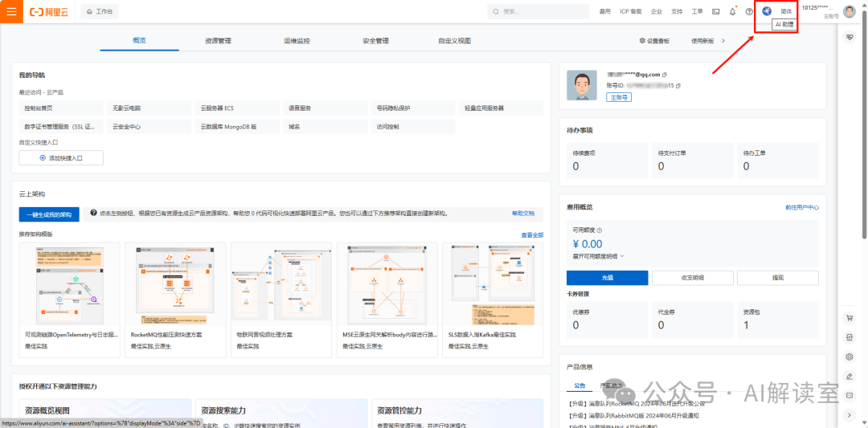Select the 公告 tab in 产品信息
This screenshot has height=428, width=868.
tap(579, 385)
